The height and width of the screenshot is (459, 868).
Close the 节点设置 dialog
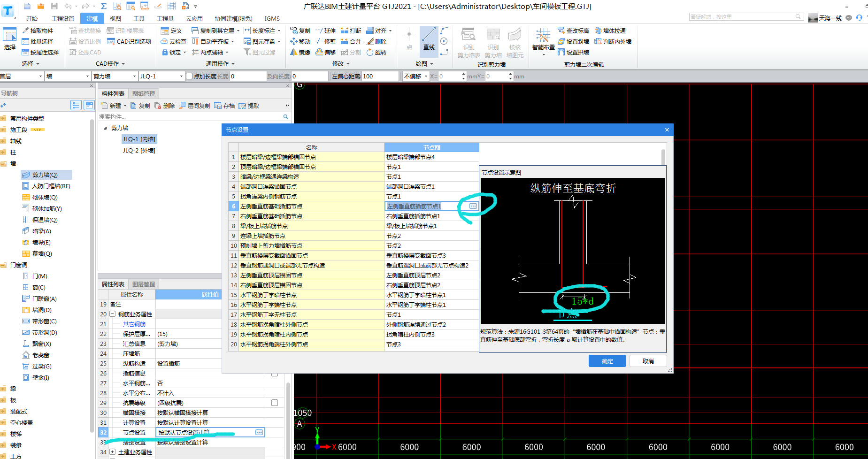click(667, 130)
